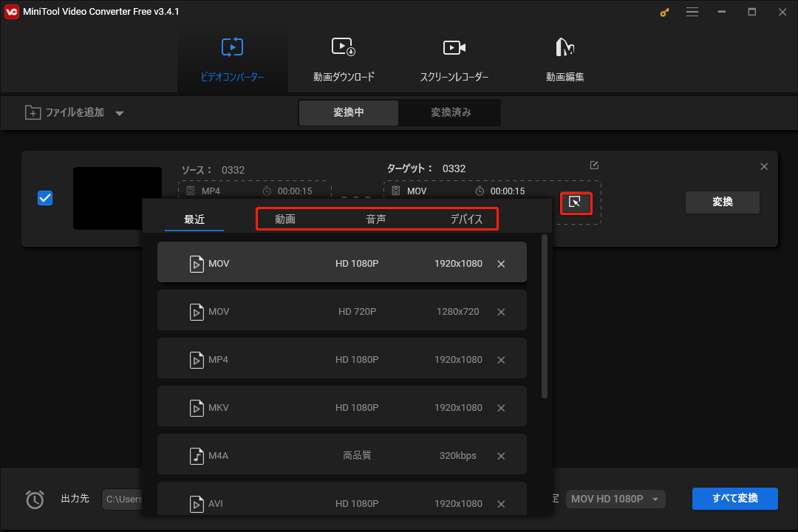The width and height of the screenshot is (798, 532).
Task: Click the すべて変換 convert all button
Action: coord(734,499)
